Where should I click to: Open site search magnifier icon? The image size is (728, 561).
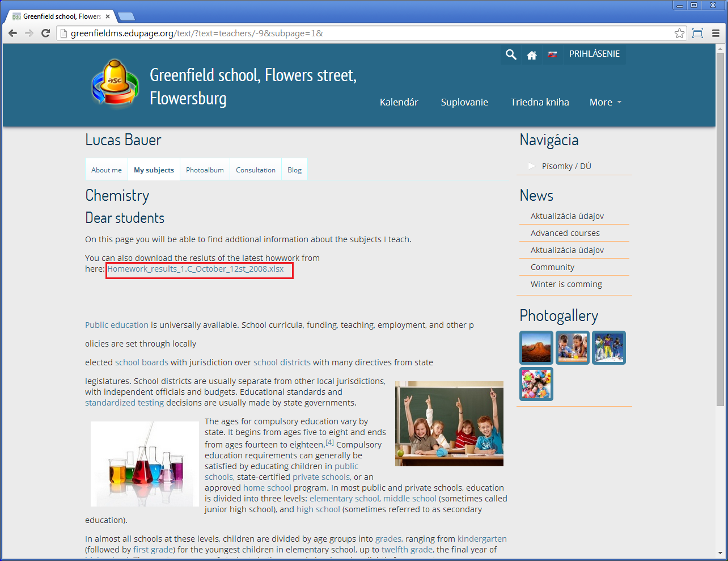point(511,54)
